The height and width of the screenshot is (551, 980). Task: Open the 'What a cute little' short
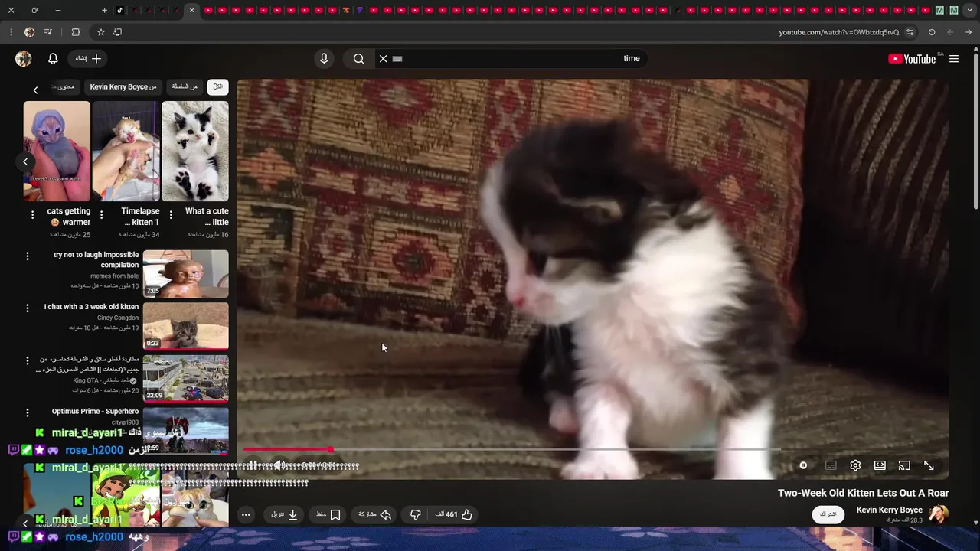point(195,151)
